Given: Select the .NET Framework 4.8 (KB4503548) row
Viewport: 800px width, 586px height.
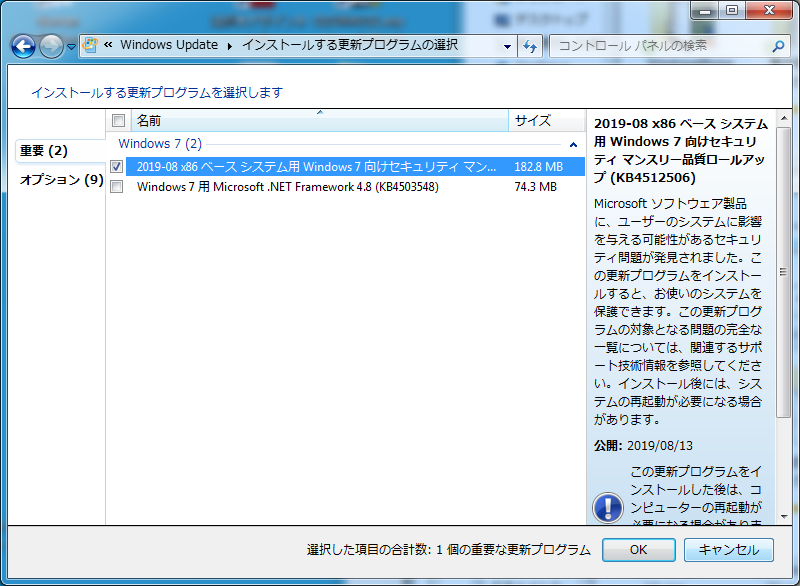Looking at the screenshot, I should coord(355,187).
